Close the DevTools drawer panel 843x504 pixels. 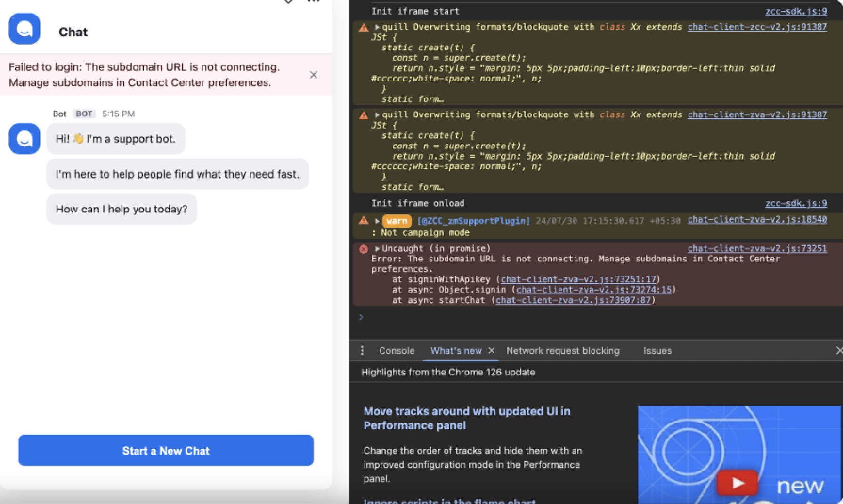(839, 350)
